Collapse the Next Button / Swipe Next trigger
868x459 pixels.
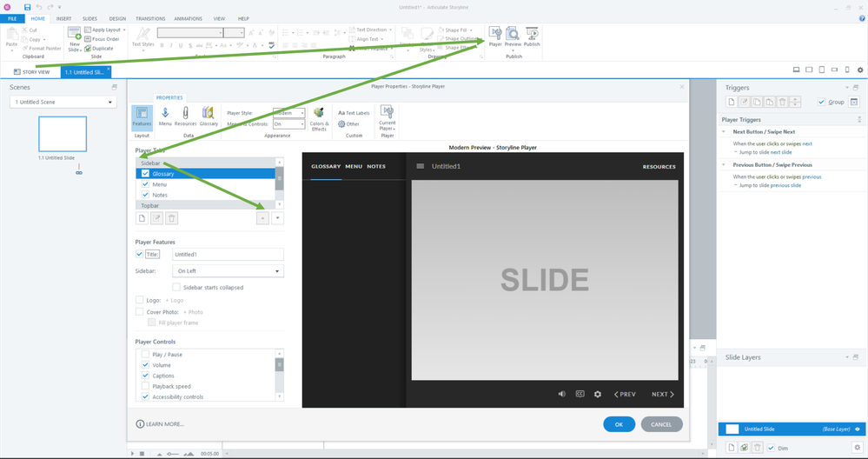click(724, 132)
